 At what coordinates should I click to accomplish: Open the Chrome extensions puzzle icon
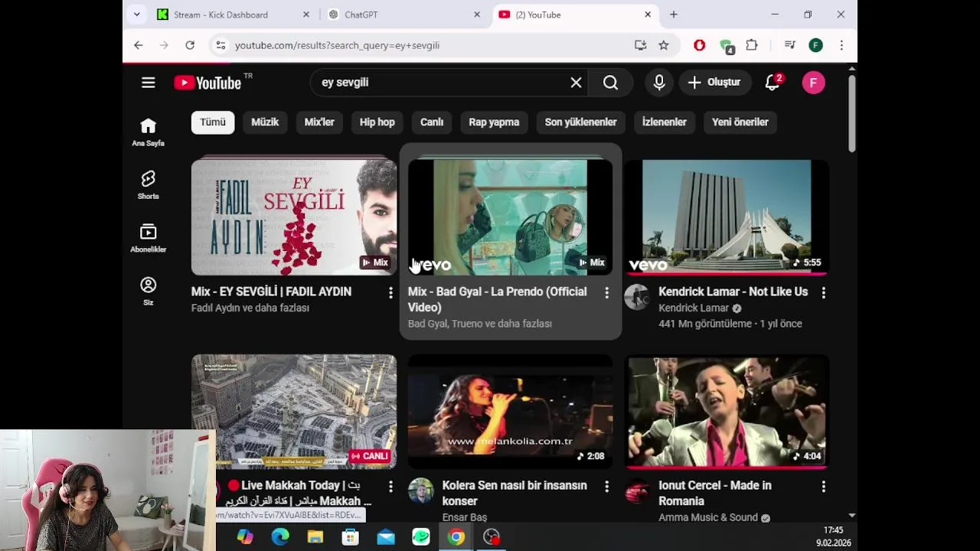[752, 45]
